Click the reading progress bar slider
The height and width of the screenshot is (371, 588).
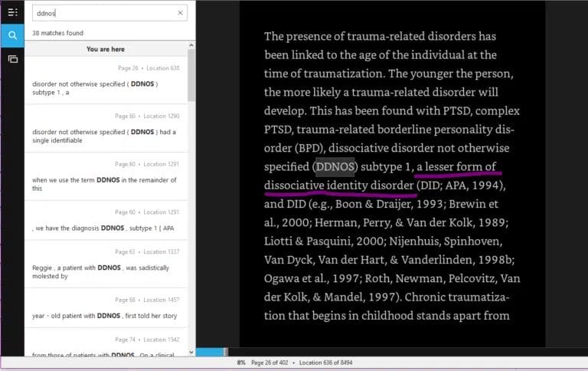224,352
